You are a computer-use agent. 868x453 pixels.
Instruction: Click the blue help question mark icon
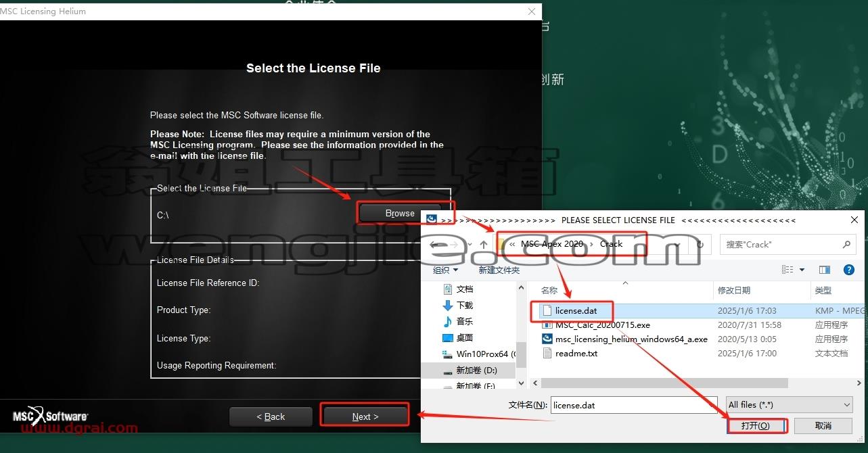pos(848,270)
